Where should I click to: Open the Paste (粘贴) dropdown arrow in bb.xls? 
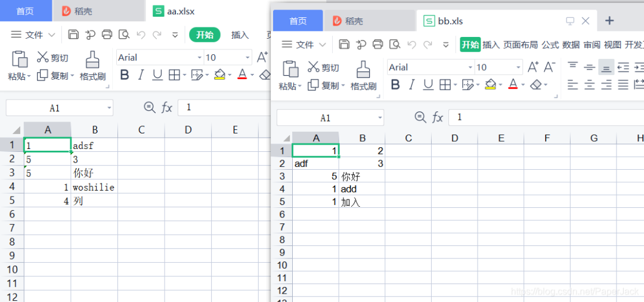pos(300,86)
